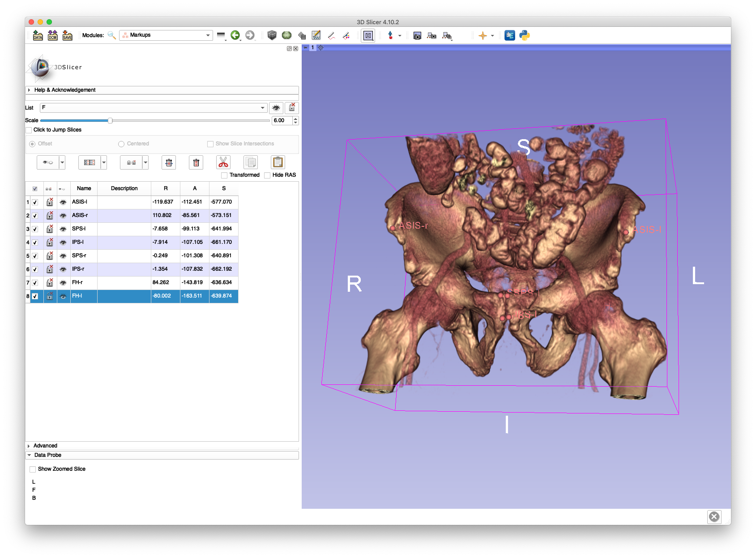The width and height of the screenshot is (756, 558).
Task: Expand Help & Acknowledgement section
Action: coord(162,90)
